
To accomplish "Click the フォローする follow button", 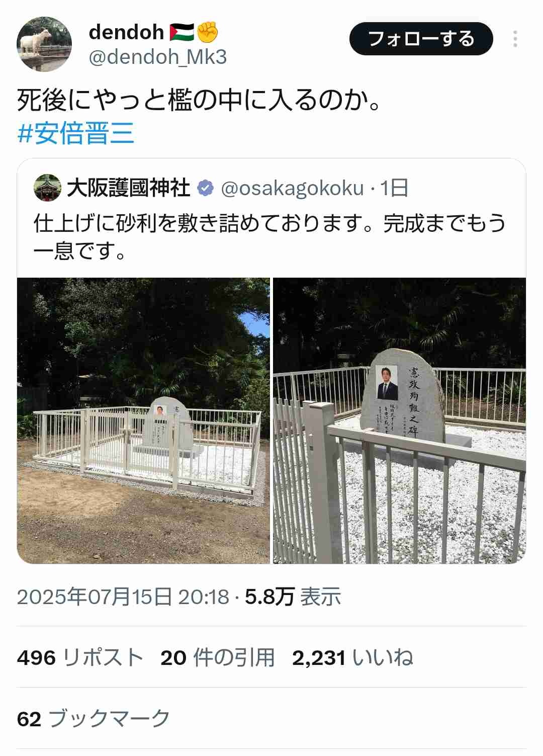I will click(x=421, y=39).
